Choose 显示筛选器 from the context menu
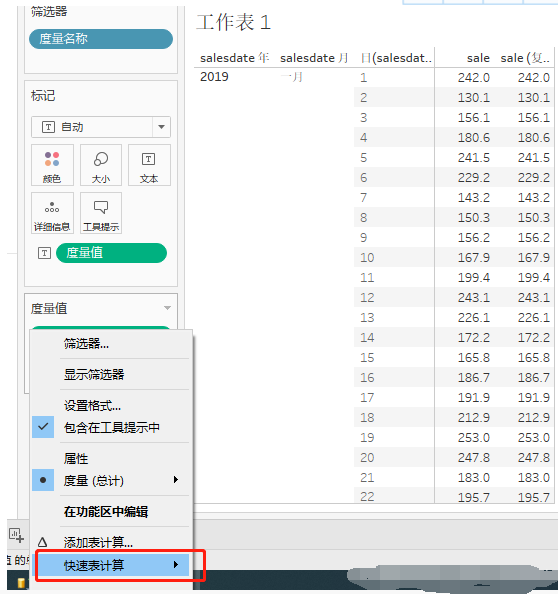 [x=94, y=375]
